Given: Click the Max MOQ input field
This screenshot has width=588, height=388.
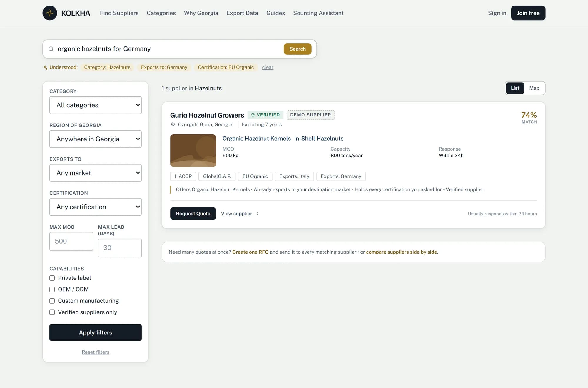Looking at the screenshot, I should pyautogui.click(x=71, y=242).
